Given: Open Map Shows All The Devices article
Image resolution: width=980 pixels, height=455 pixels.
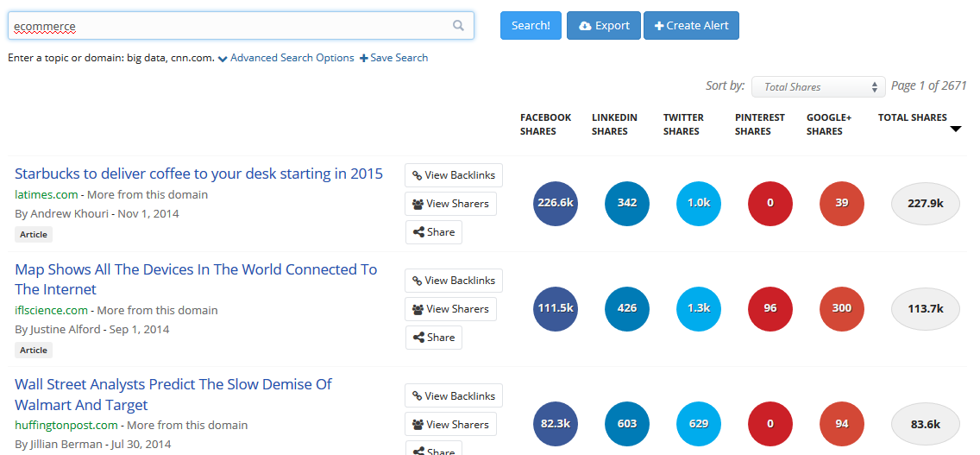Looking at the screenshot, I should [x=196, y=279].
